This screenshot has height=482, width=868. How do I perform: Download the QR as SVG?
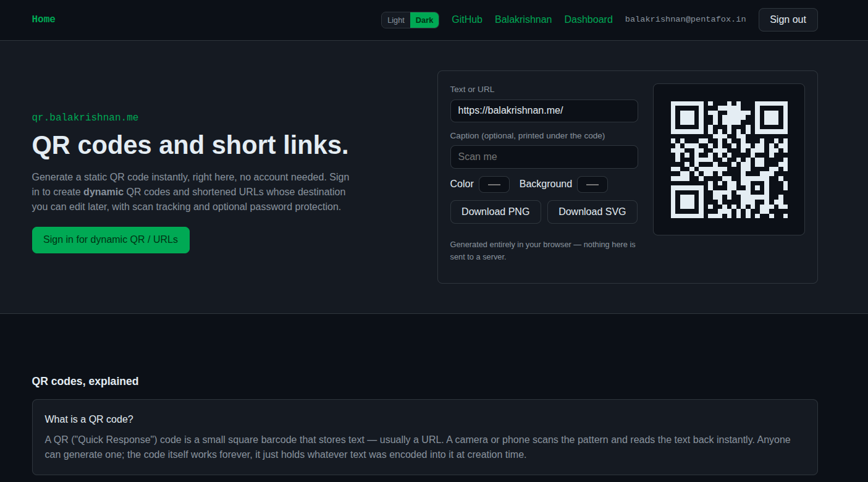tap(592, 212)
